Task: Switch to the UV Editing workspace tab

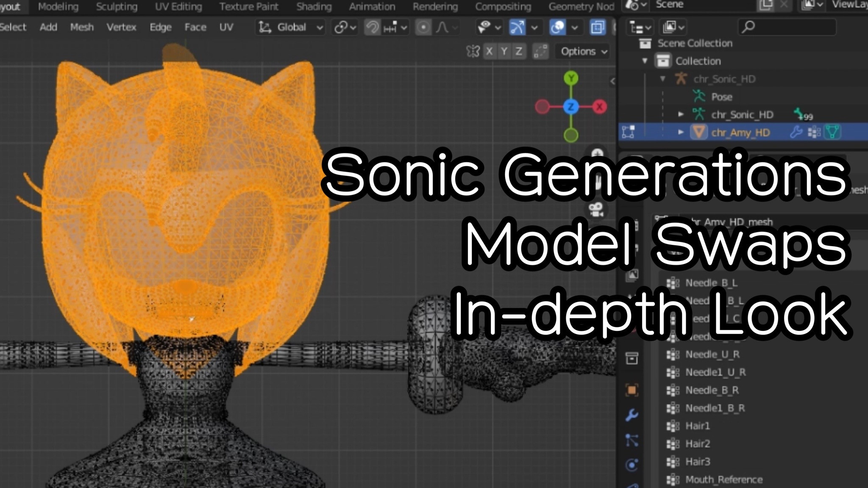Action: [178, 6]
